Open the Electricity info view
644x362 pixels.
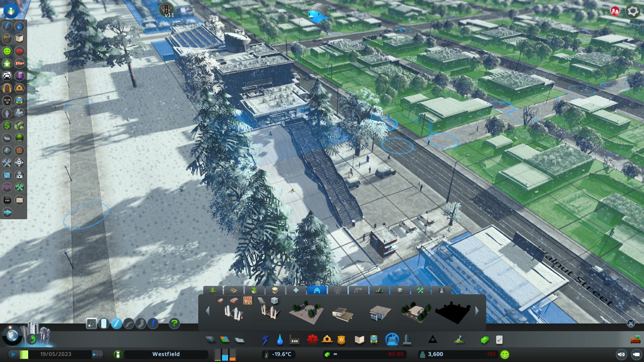pyautogui.click(x=7, y=26)
